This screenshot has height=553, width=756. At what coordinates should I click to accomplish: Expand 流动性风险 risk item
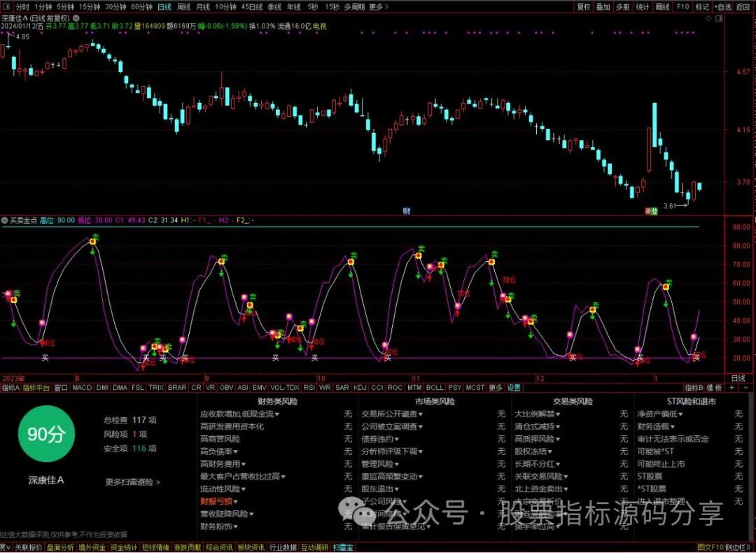(223, 489)
